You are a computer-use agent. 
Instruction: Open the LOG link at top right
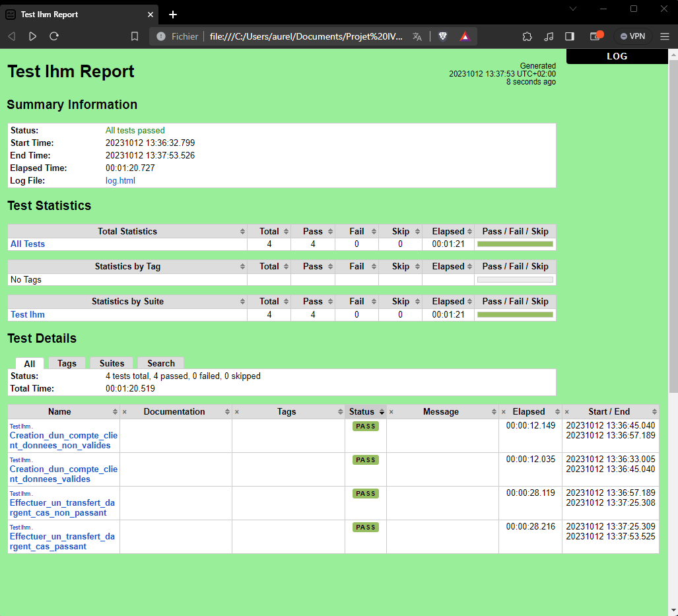[617, 56]
